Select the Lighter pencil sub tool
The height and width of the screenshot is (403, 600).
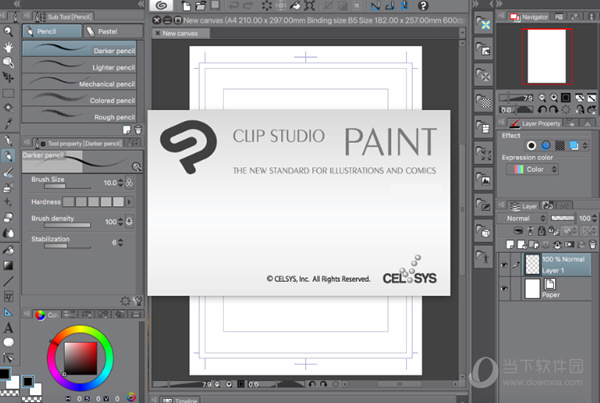79,65
